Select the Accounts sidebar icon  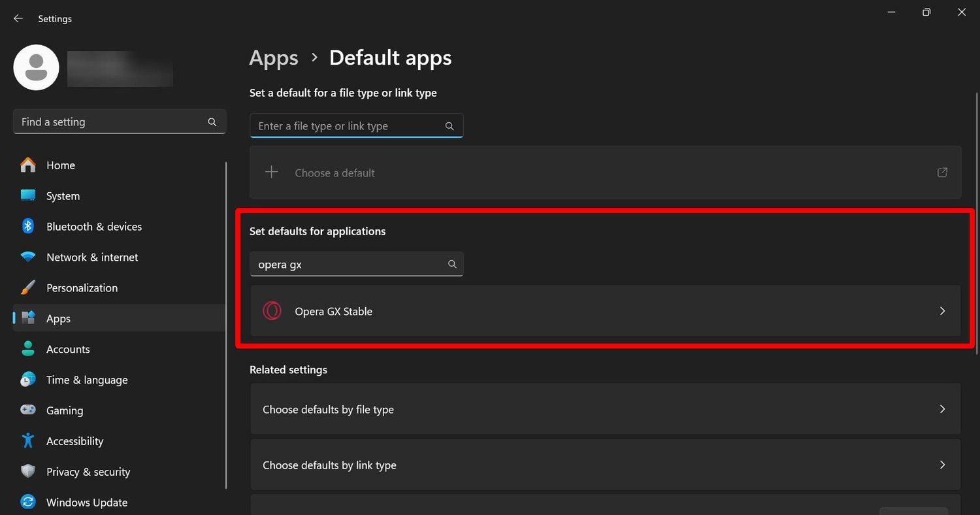tap(27, 349)
